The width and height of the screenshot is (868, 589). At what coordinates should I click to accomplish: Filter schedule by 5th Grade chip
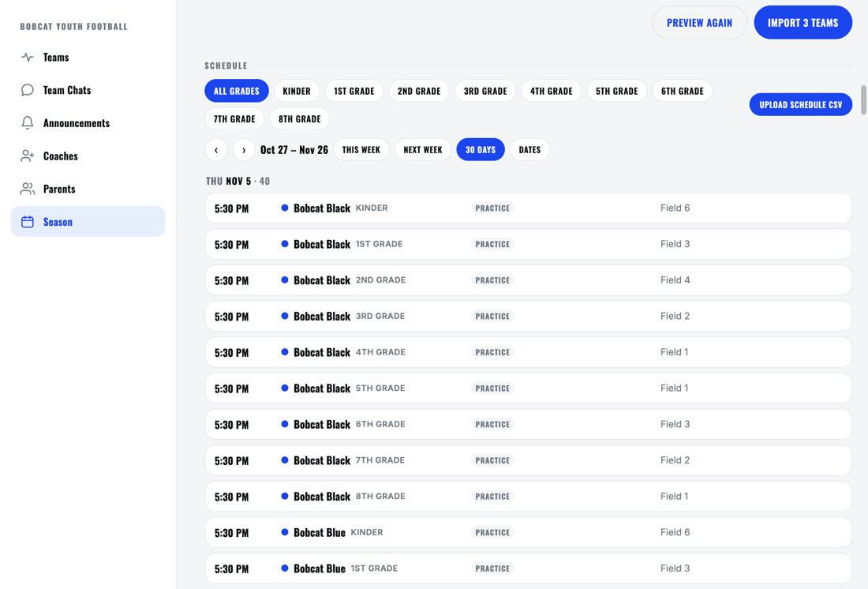pos(617,91)
